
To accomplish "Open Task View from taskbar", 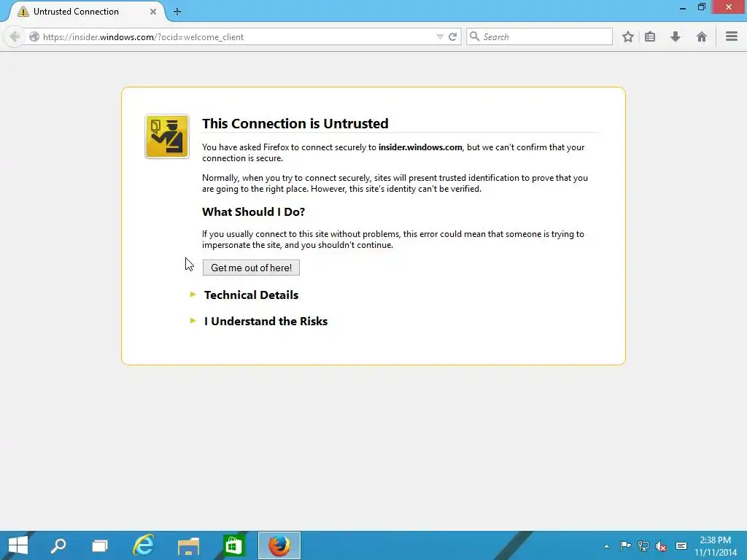I will pos(100,545).
